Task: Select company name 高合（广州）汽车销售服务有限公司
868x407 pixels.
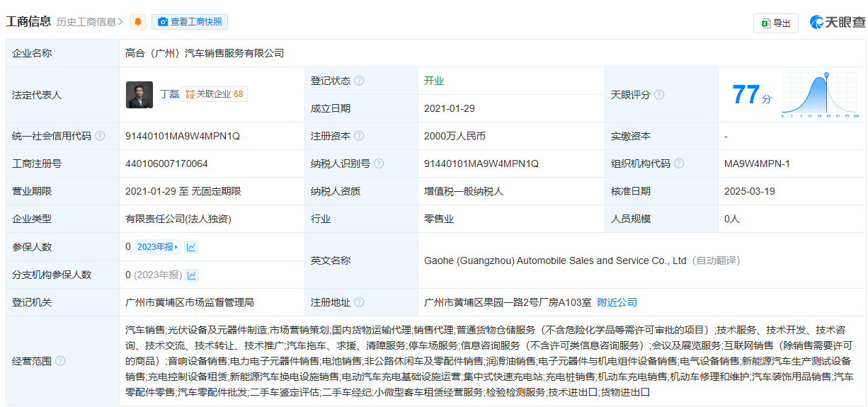Action: pyautogui.click(x=205, y=53)
